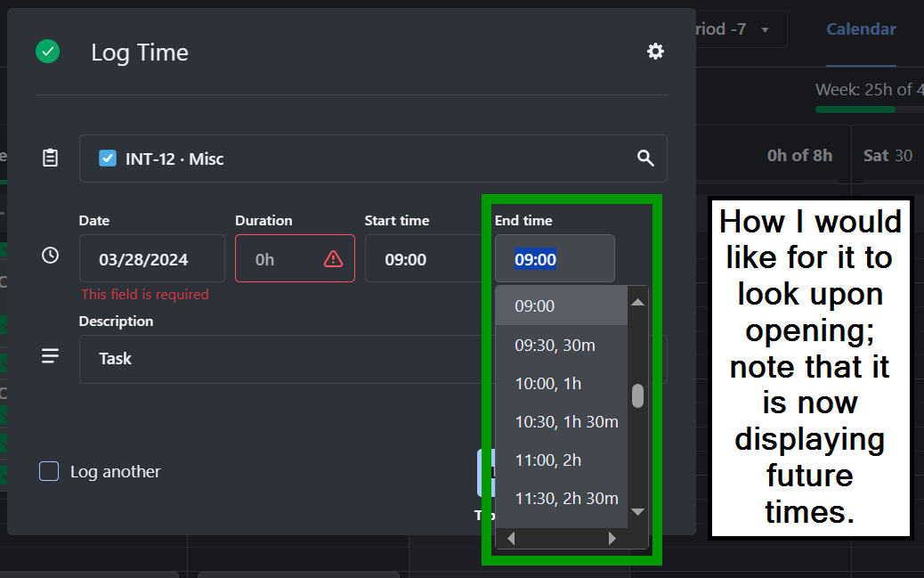Pick the 11:00, 2h option
The height and width of the screenshot is (578, 924).
click(x=548, y=460)
